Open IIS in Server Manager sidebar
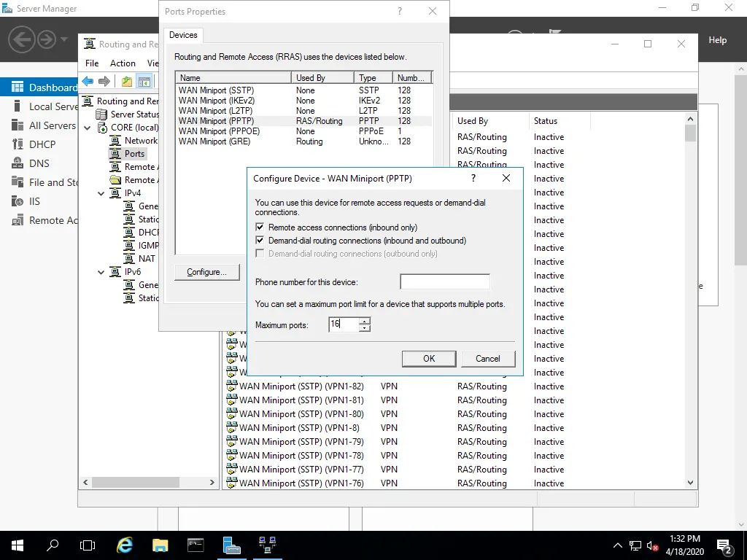Viewport: 747px width, 560px height. click(x=34, y=201)
